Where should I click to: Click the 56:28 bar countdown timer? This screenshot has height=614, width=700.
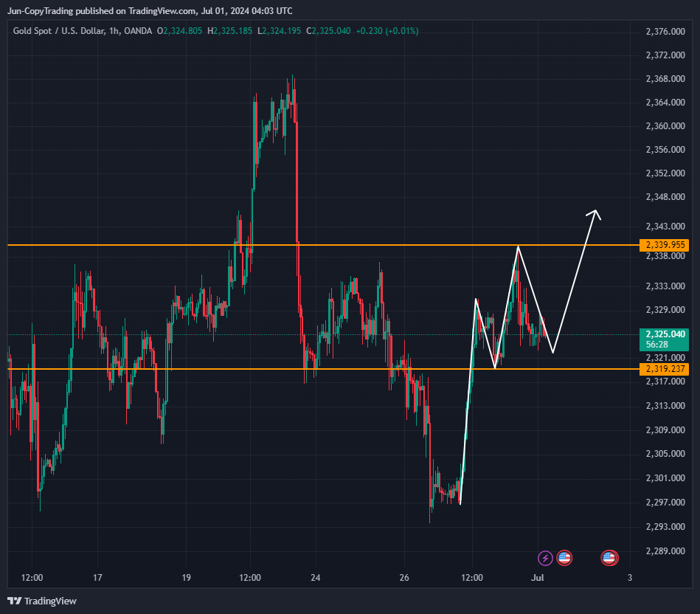[x=657, y=345]
